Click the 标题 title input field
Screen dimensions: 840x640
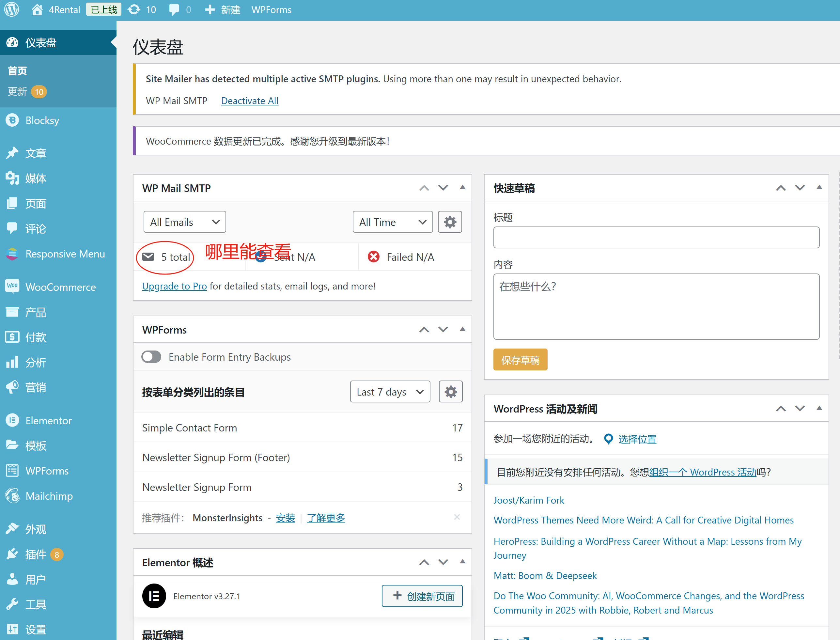[x=656, y=237]
